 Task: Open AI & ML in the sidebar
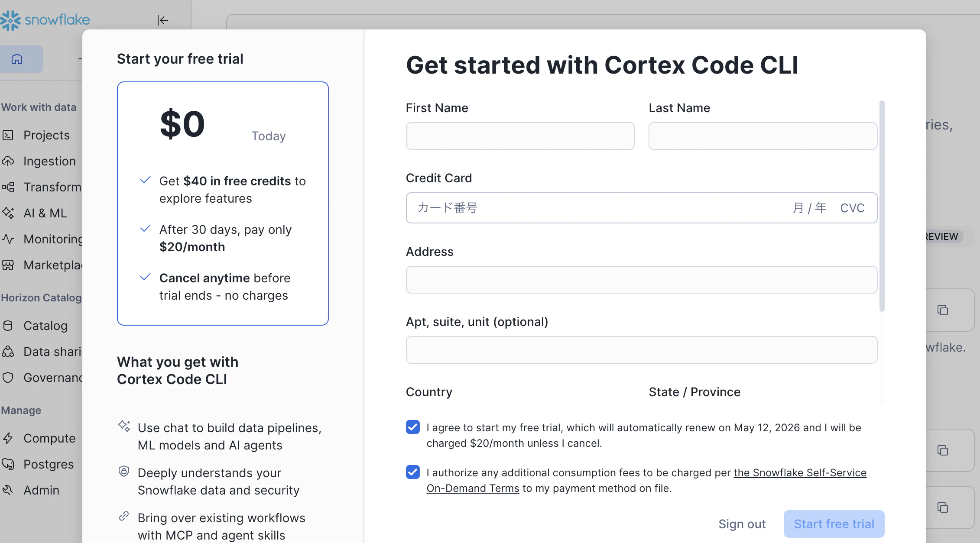tap(45, 213)
